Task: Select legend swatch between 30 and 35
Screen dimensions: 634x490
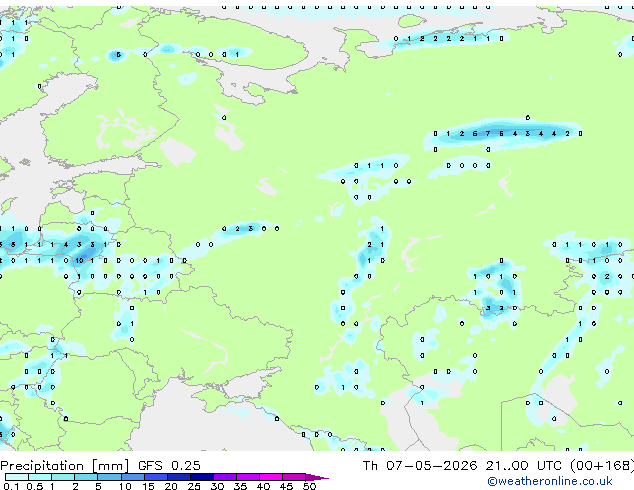Action: pyautogui.click(x=225, y=477)
